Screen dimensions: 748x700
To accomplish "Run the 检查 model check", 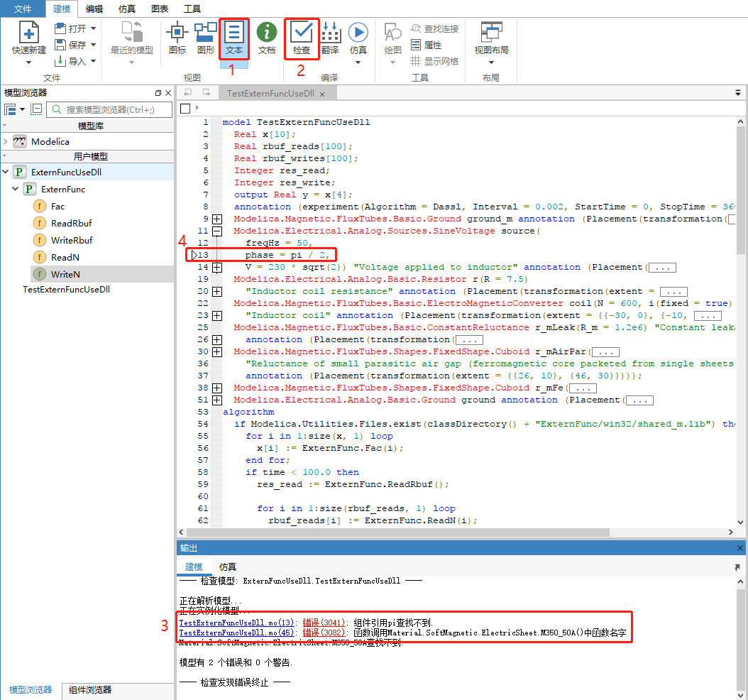I will 302,38.
